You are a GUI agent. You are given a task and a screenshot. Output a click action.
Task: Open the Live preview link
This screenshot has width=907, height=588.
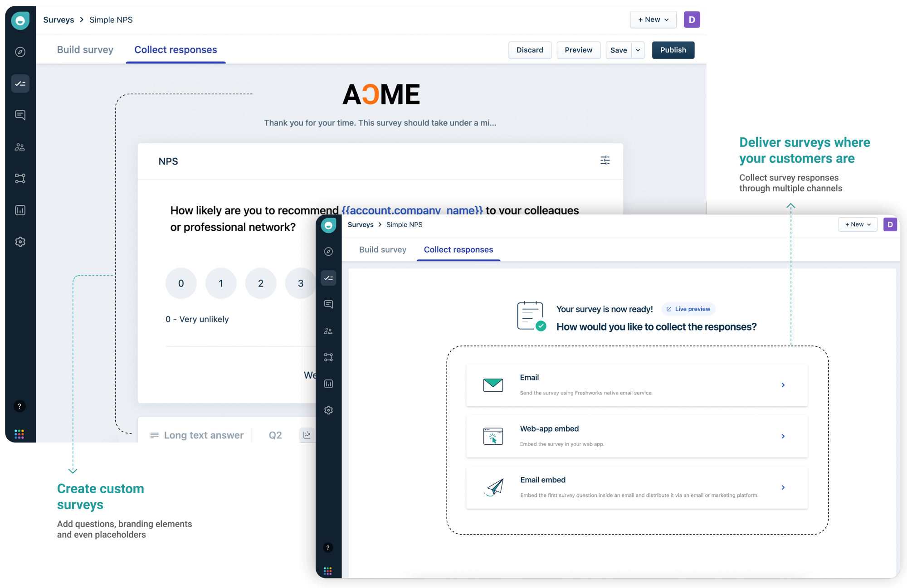pos(688,309)
